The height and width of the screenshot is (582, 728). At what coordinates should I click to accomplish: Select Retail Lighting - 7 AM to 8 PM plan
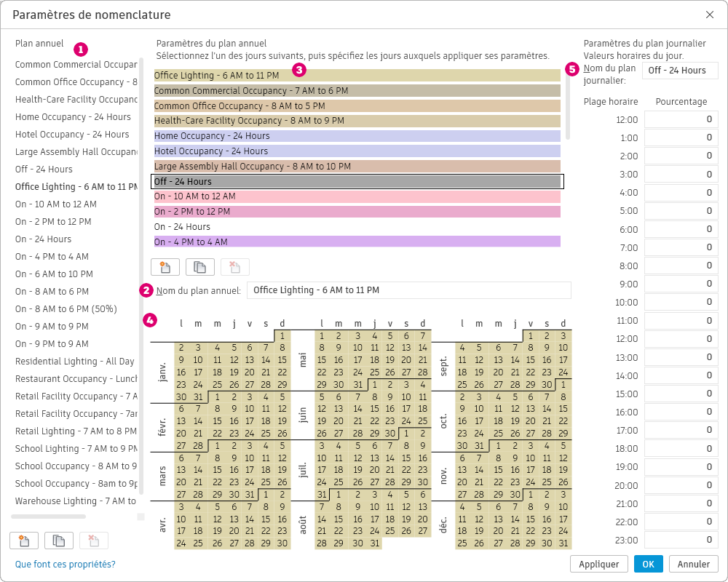point(76,431)
